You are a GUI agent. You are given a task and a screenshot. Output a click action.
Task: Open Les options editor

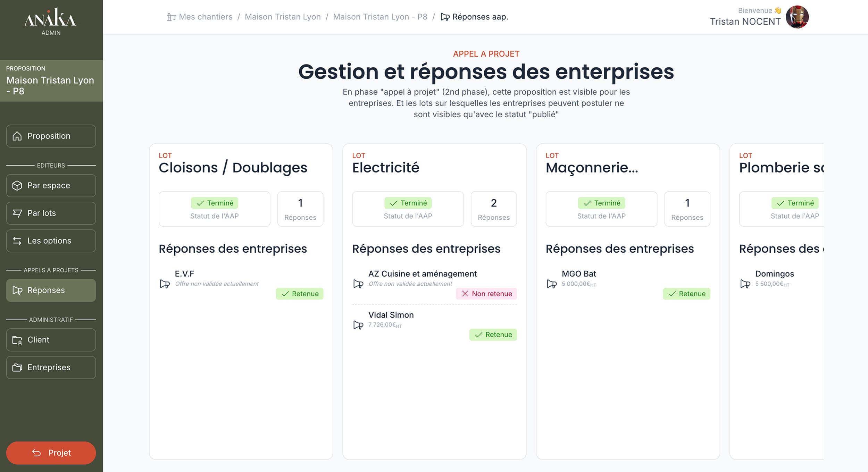click(x=51, y=241)
